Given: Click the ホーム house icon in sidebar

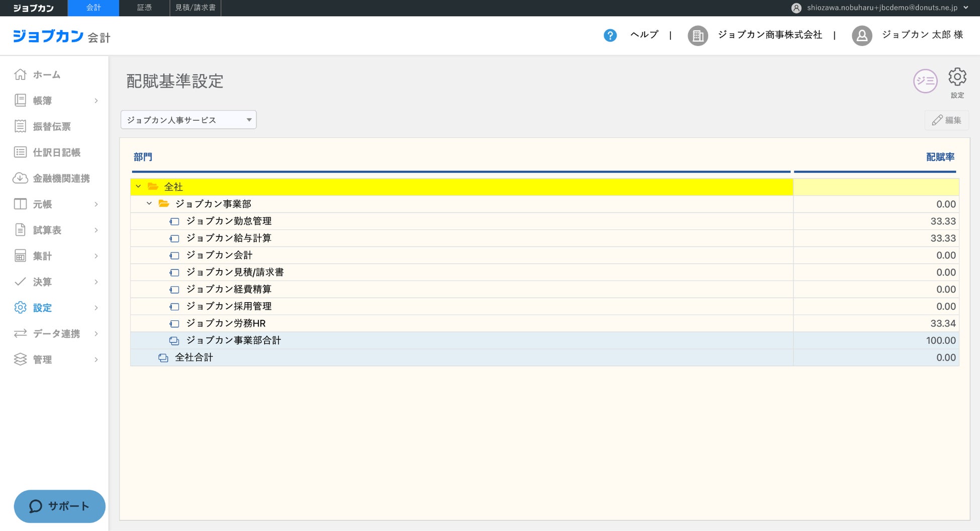Looking at the screenshot, I should click(20, 74).
